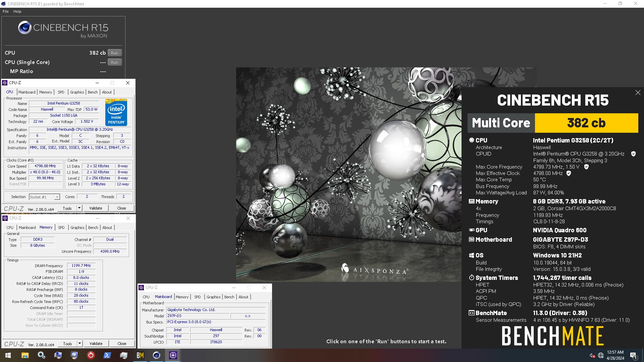Click Close button in the Memory CPU-Z window

(x=122, y=344)
